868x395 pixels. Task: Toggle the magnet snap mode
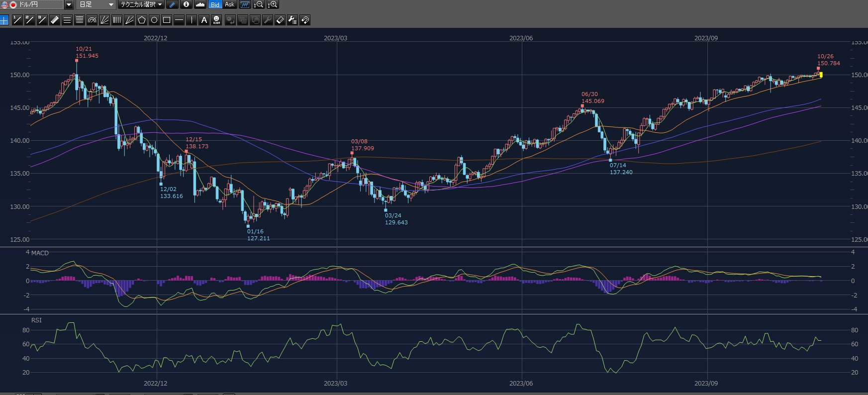pyautogui.click(x=305, y=20)
